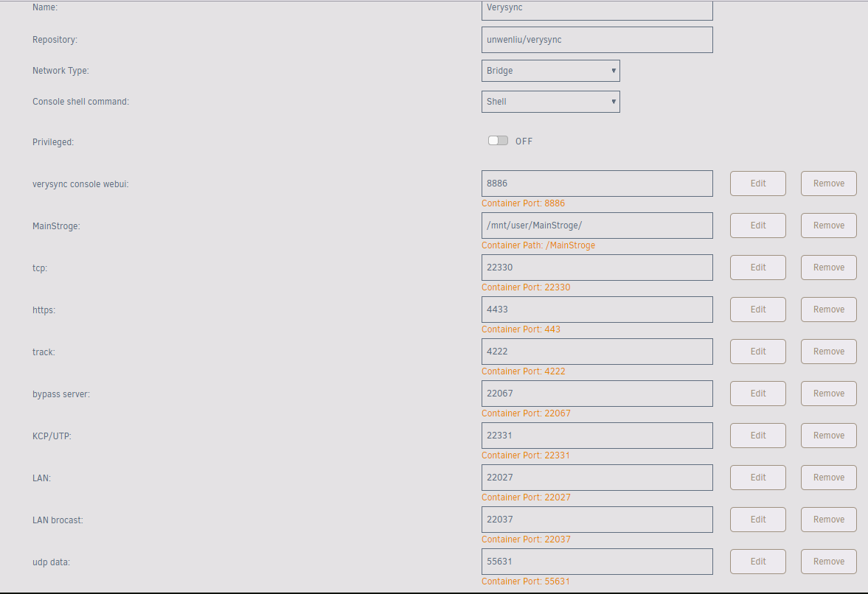Image resolution: width=868 pixels, height=594 pixels.
Task: Remove the LAN port entry
Action: pos(828,478)
